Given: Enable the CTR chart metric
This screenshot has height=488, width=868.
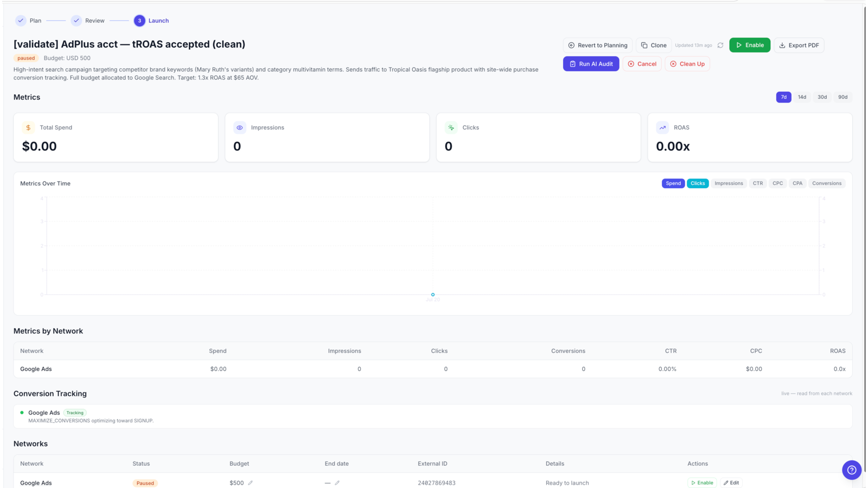Looking at the screenshot, I should 758,183.
